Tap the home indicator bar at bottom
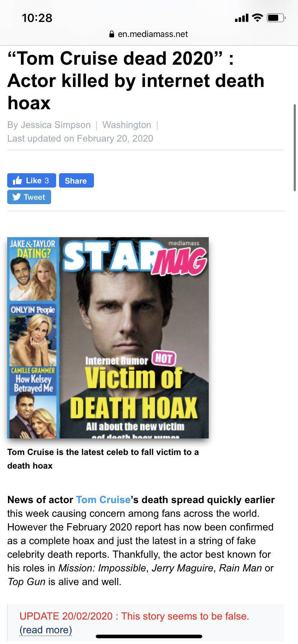Viewport: 298px width, 644px height. click(x=149, y=636)
